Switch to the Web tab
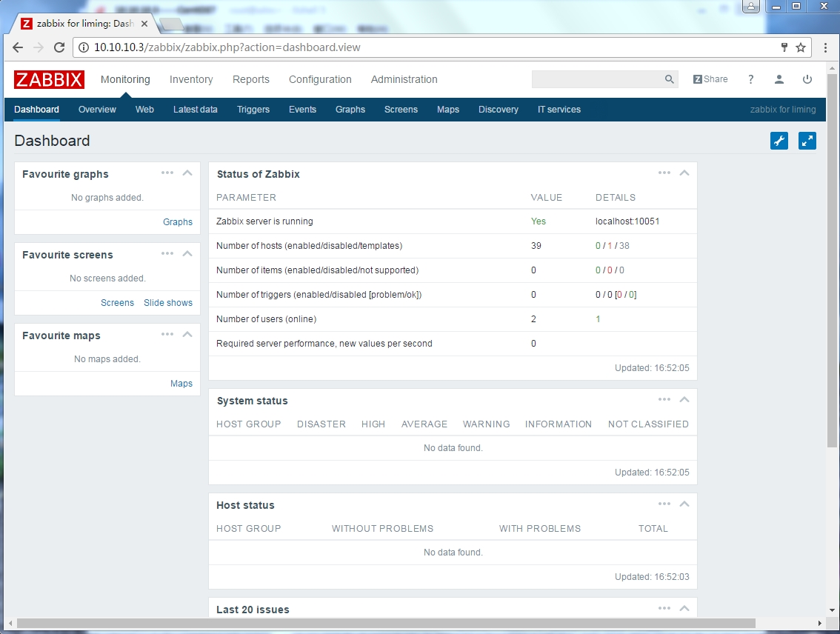This screenshot has width=840, height=634. [x=144, y=109]
